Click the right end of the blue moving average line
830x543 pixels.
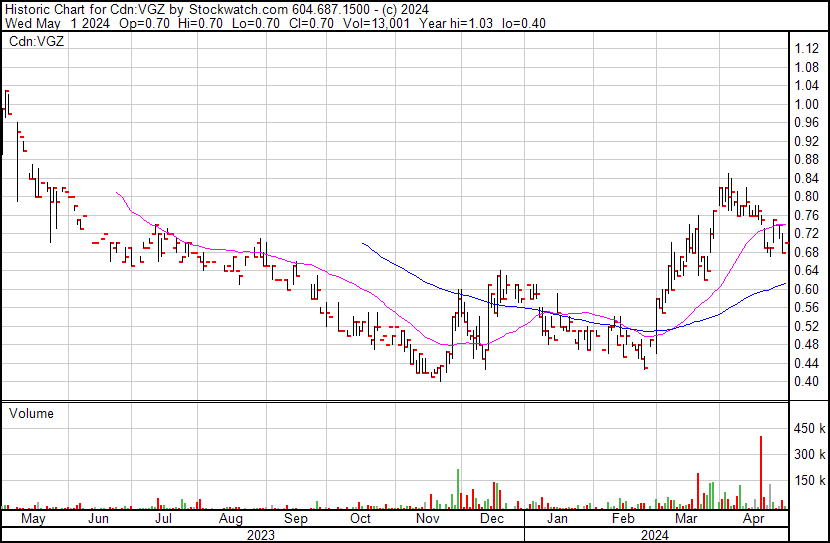(785, 284)
